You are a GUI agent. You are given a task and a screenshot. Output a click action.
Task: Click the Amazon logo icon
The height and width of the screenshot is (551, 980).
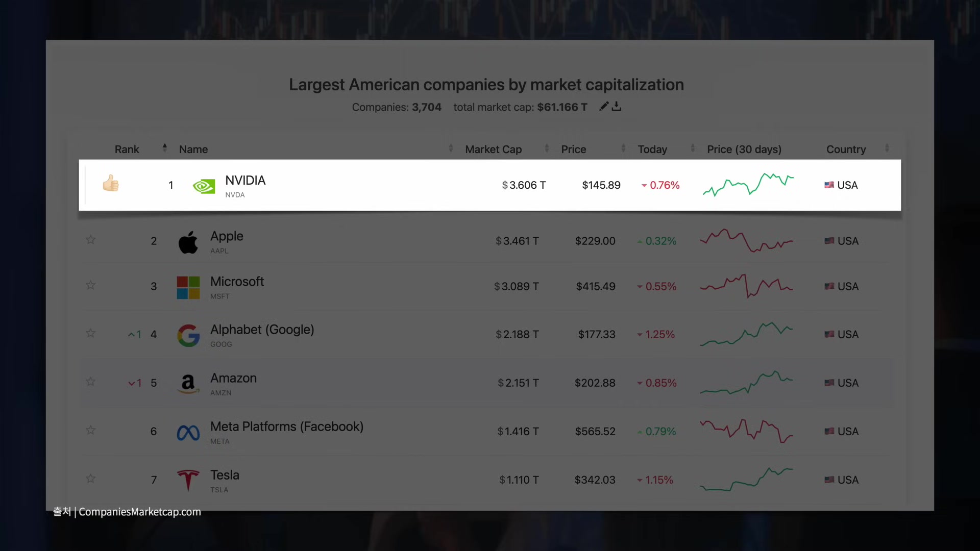(188, 384)
